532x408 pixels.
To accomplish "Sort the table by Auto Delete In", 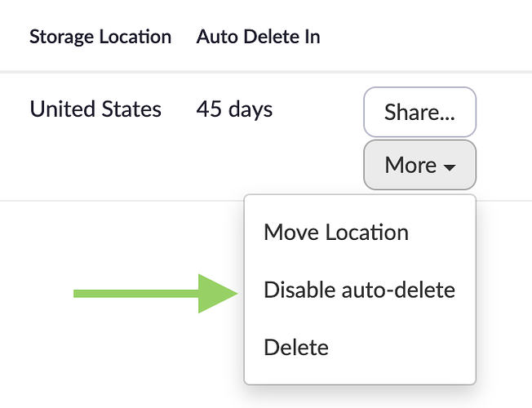I will (x=258, y=37).
